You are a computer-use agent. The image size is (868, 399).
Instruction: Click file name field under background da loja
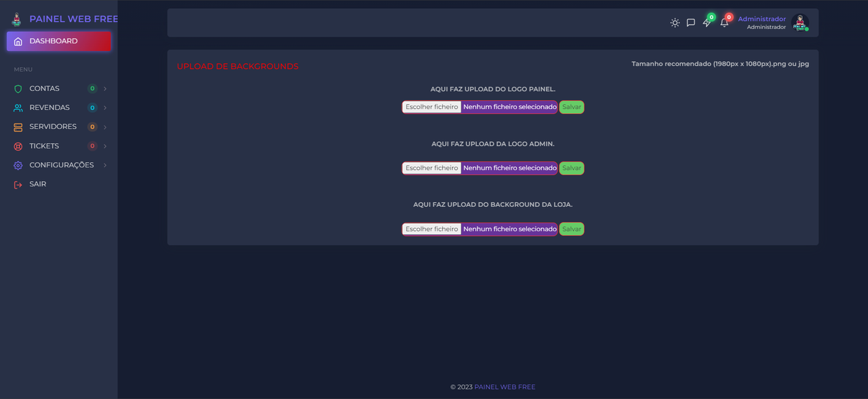(x=510, y=229)
